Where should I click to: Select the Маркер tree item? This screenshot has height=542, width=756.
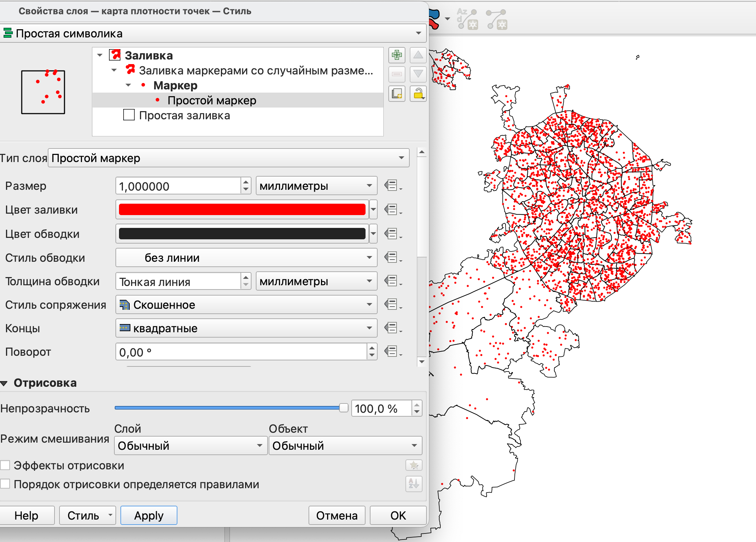pyautogui.click(x=175, y=85)
